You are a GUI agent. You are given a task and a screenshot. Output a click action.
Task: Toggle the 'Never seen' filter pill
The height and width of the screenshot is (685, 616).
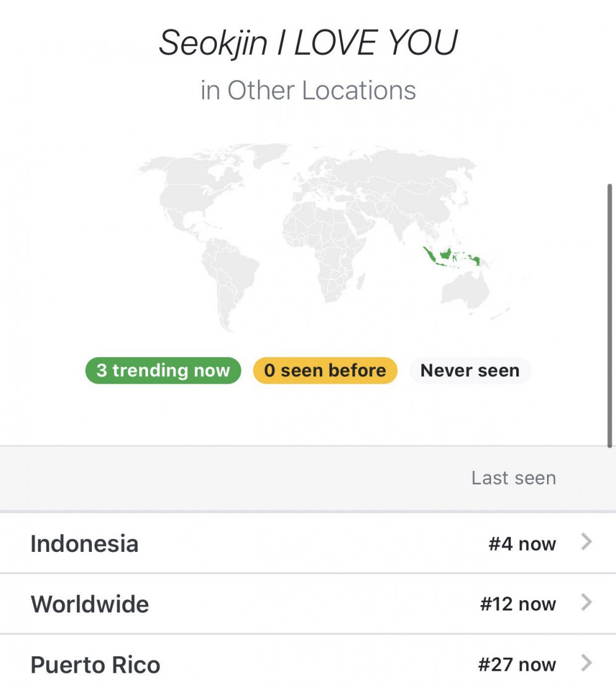coord(470,370)
